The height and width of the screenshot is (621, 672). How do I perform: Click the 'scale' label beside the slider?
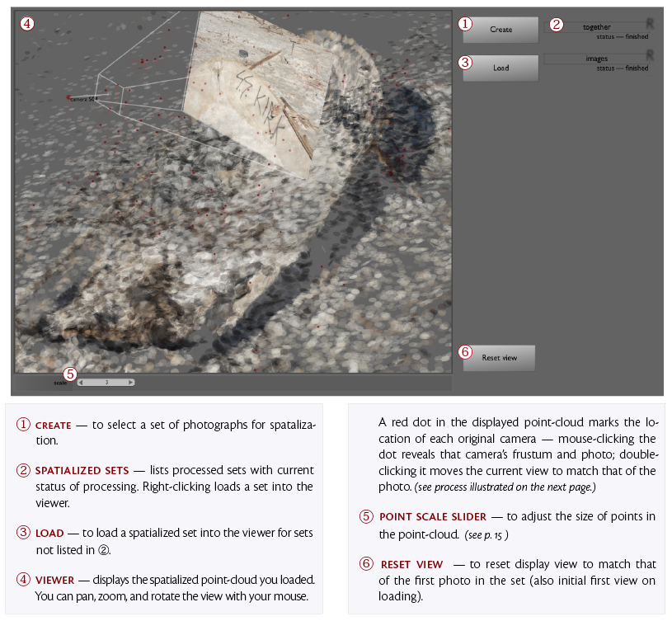click(60, 383)
